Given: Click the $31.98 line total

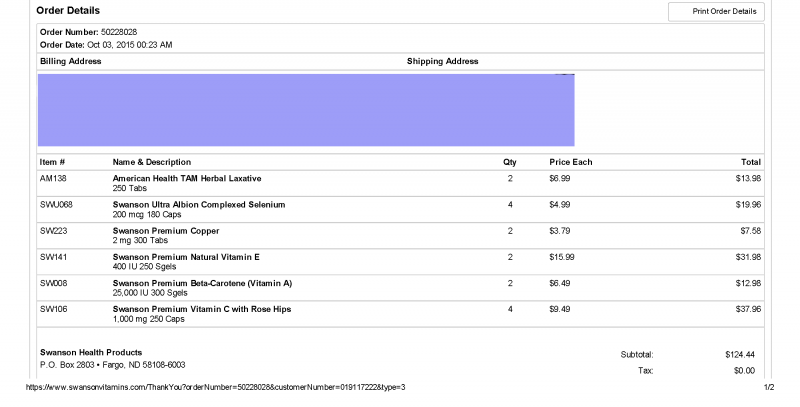Looking at the screenshot, I should point(748,257).
